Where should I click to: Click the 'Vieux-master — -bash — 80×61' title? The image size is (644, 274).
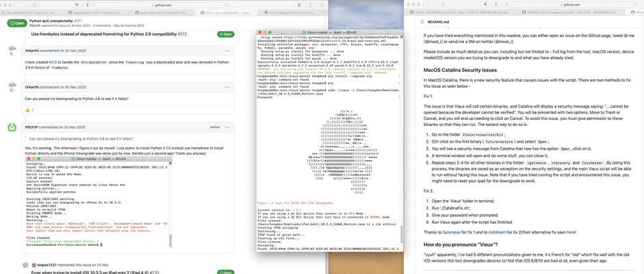click(333, 32)
